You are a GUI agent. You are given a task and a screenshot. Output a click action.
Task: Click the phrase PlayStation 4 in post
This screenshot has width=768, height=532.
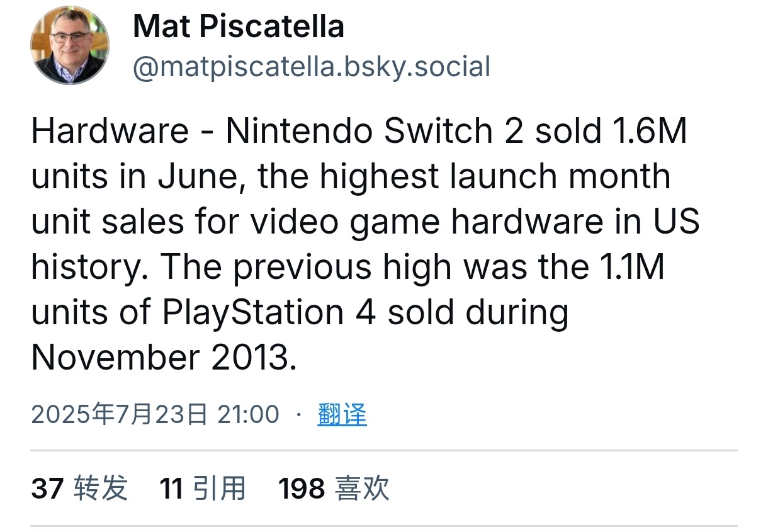coord(269,314)
